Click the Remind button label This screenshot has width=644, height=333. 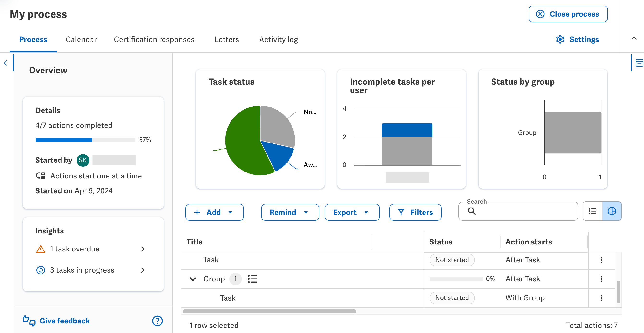(x=283, y=212)
